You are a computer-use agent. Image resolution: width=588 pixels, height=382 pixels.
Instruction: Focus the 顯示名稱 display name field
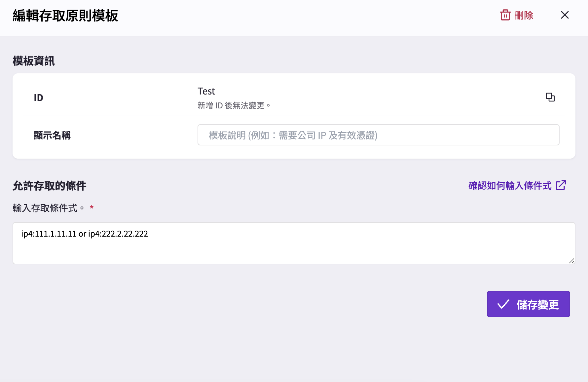coord(378,135)
